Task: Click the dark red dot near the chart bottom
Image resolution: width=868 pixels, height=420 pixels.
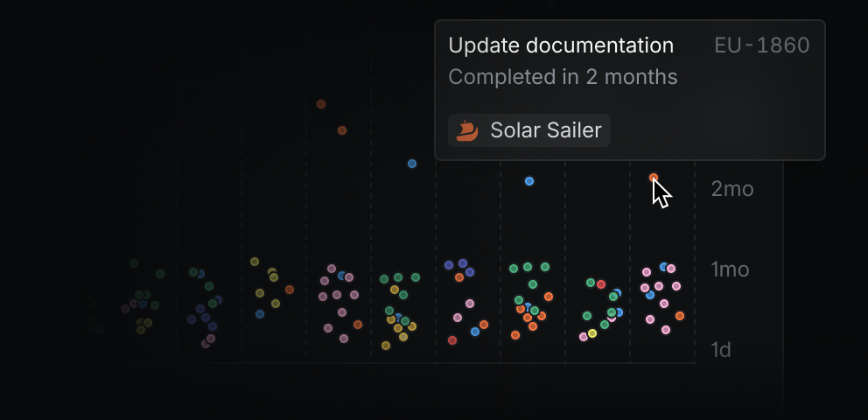Action: (x=452, y=340)
